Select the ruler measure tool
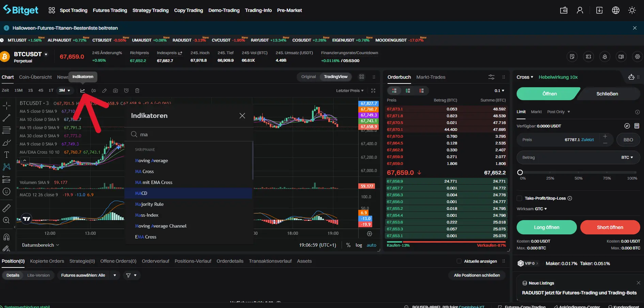Viewport: 644px width, 308px height. (x=6, y=208)
